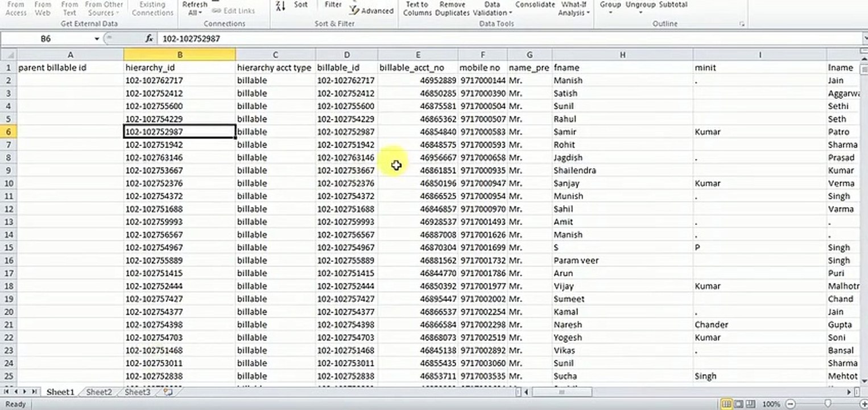Import data From Text
The width and height of the screenshot is (868, 410).
[x=69, y=8]
